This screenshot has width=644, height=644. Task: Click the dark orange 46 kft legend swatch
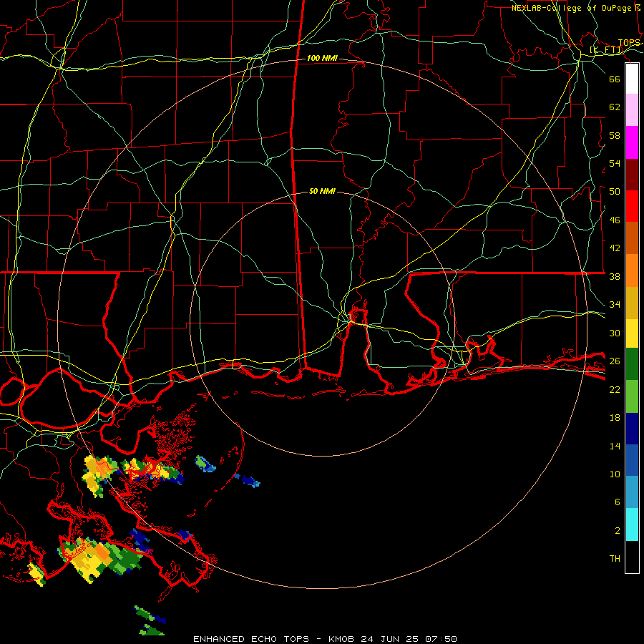click(x=632, y=238)
